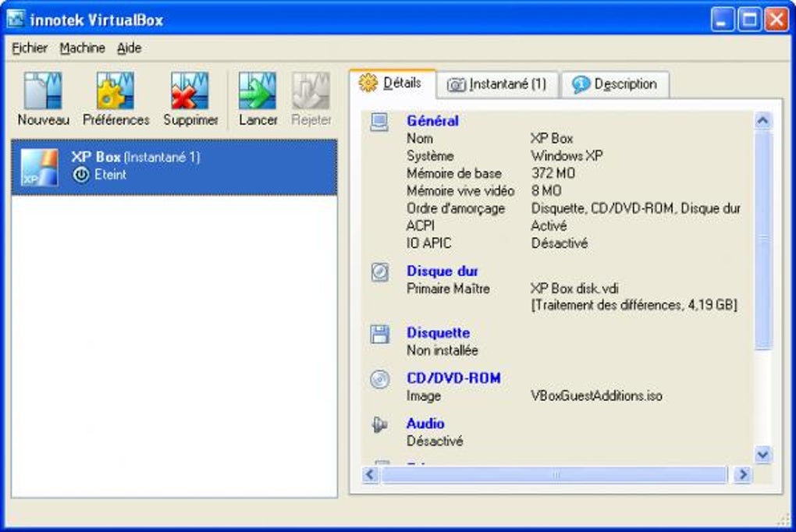Switch to the Instantané (1) tab
This screenshot has height=532, width=796.
click(497, 84)
